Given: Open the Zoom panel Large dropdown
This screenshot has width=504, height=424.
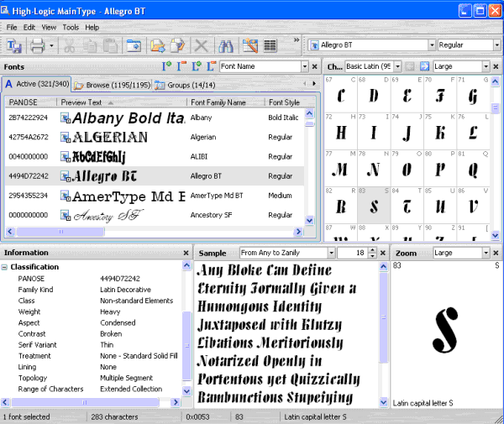Looking at the screenshot, I should tap(486, 253).
